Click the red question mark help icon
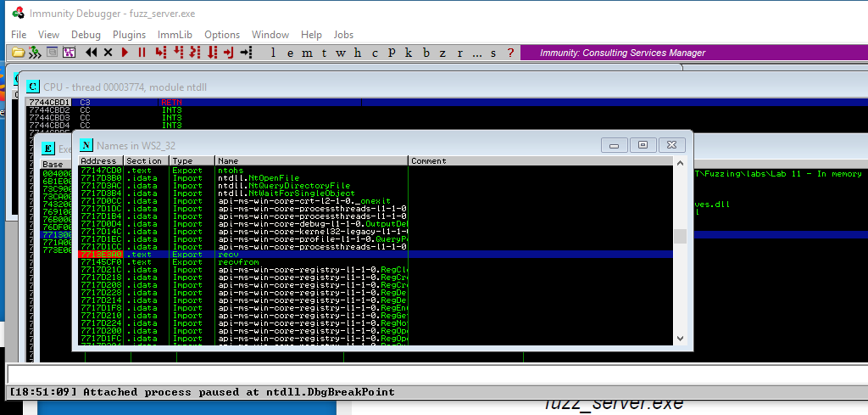This screenshot has height=415, width=868. click(x=510, y=53)
